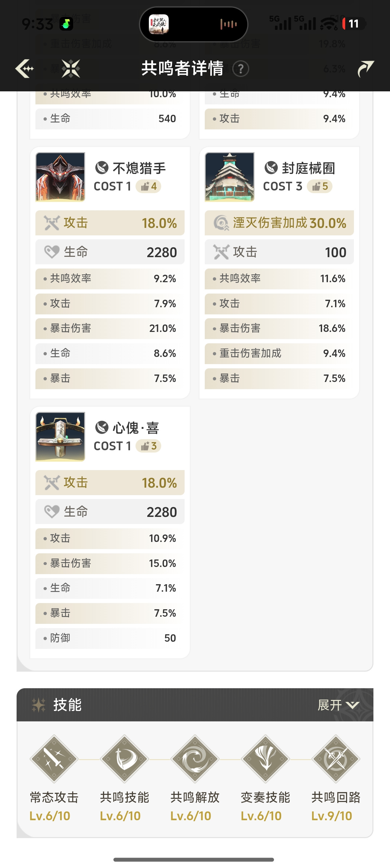Tap the Dynamic Island game activity icon
The height and width of the screenshot is (868, 390).
pos(159,24)
